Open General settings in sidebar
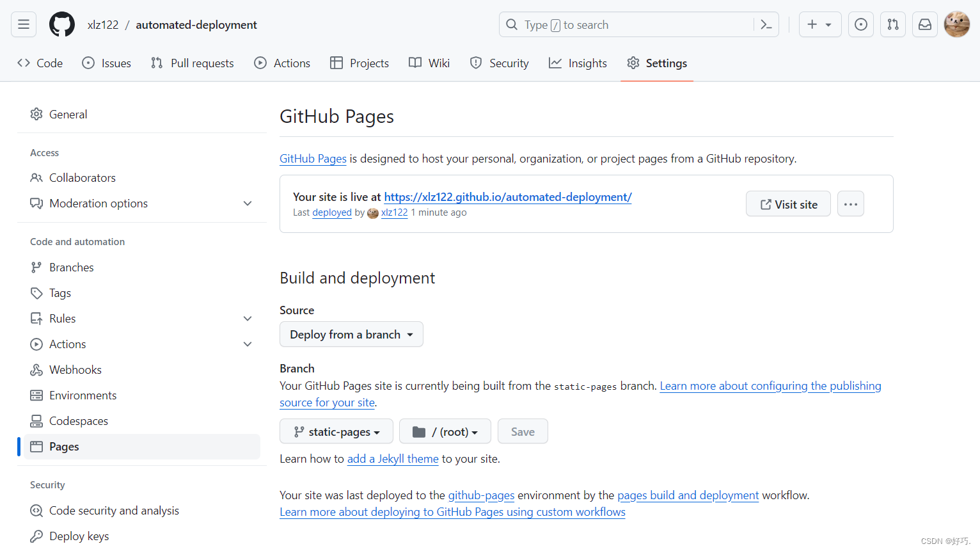980x551 pixels. point(142,114)
